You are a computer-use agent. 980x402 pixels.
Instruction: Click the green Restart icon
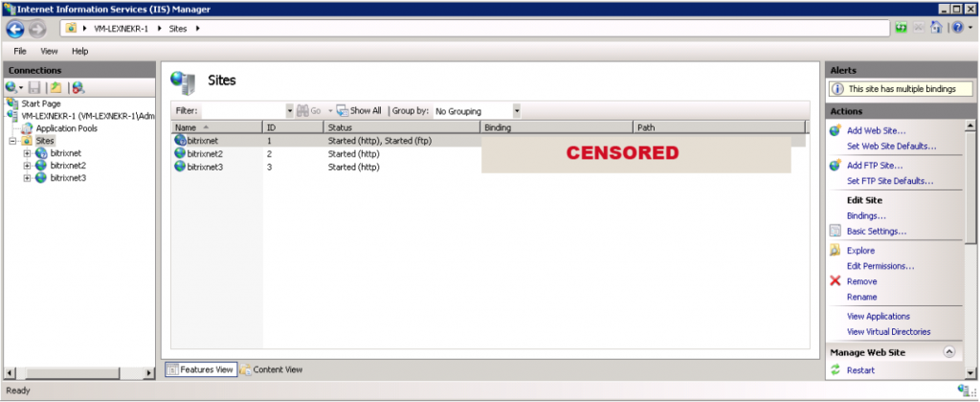(835, 370)
